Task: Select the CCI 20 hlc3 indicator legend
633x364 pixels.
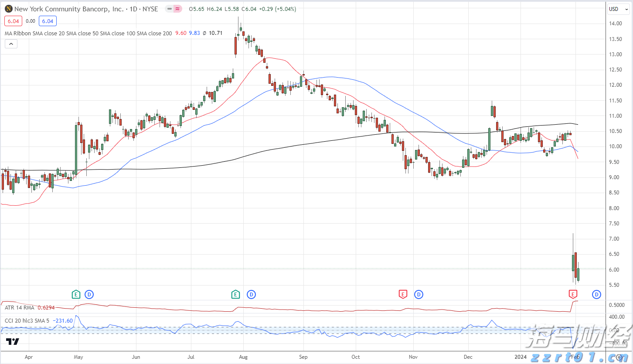Action: pos(26,321)
